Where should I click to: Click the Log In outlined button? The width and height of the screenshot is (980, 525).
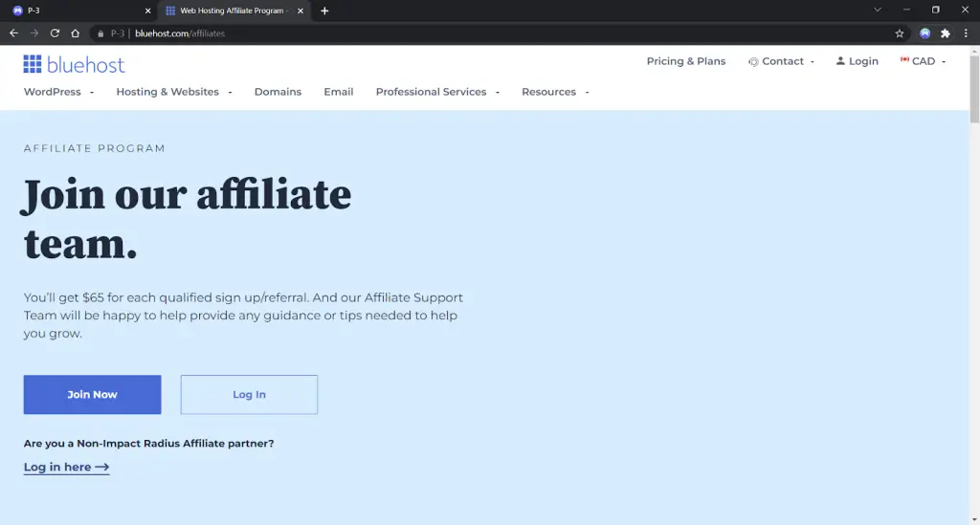tap(250, 395)
